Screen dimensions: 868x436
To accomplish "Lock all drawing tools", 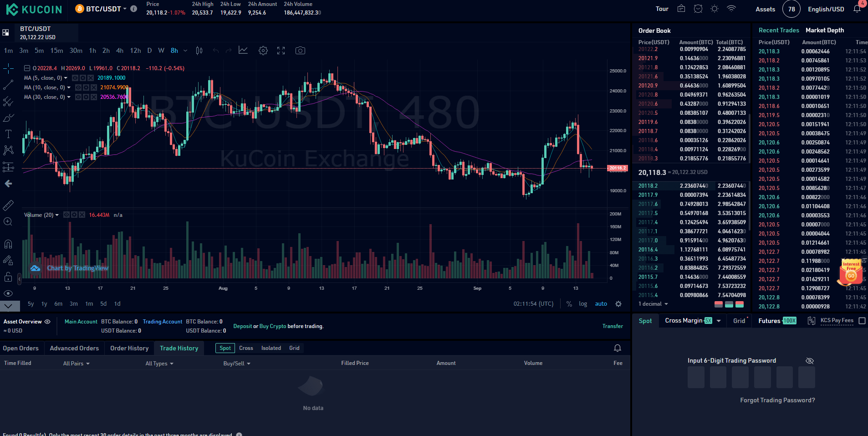I will click(8, 277).
